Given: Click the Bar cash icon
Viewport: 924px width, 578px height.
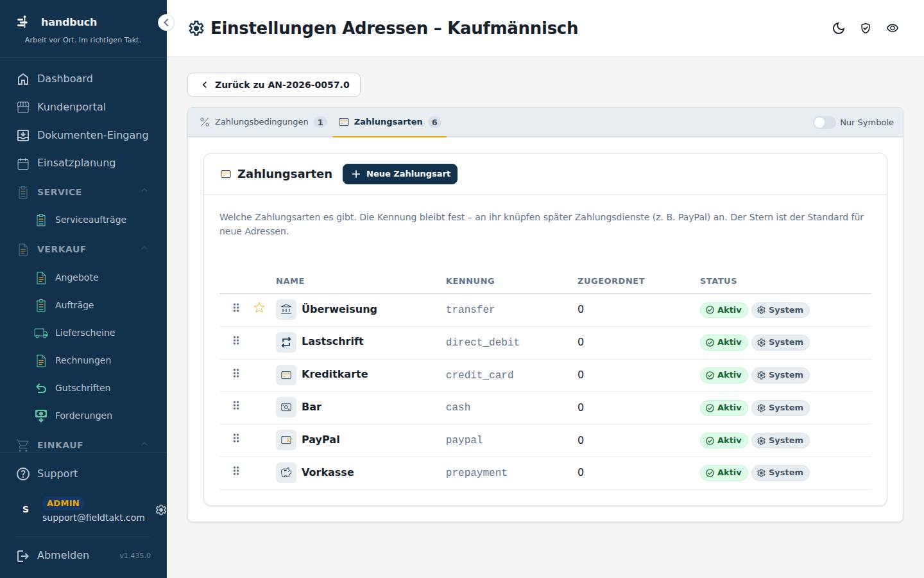Looking at the screenshot, I should (286, 407).
